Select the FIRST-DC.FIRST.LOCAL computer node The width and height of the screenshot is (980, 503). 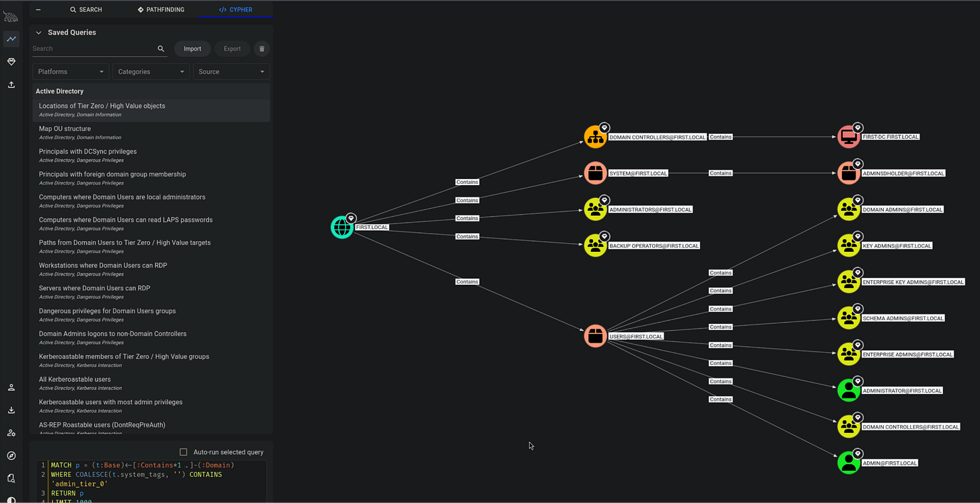pyautogui.click(x=848, y=137)
